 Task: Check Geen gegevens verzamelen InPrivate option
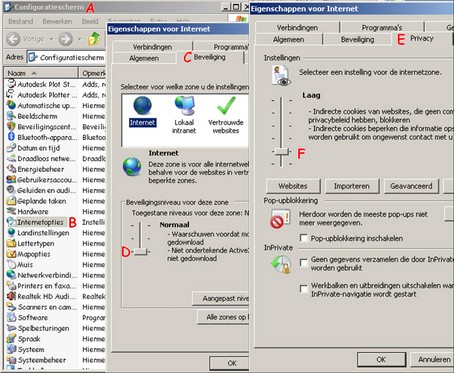(x=304, y=263)
